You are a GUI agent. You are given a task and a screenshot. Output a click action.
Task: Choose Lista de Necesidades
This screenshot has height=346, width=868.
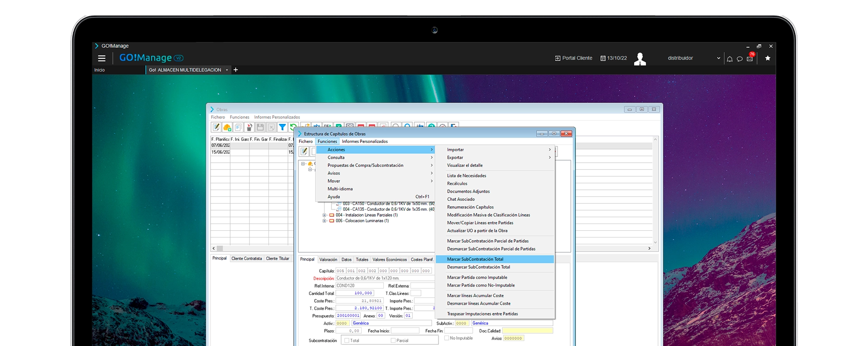(495, 175)
